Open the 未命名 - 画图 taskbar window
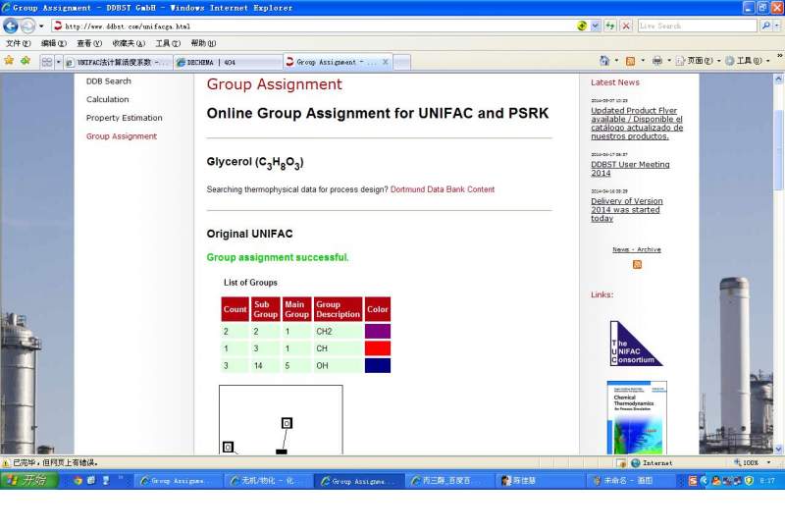The height and width of the screenshot is (532, 785). [628, 480]
